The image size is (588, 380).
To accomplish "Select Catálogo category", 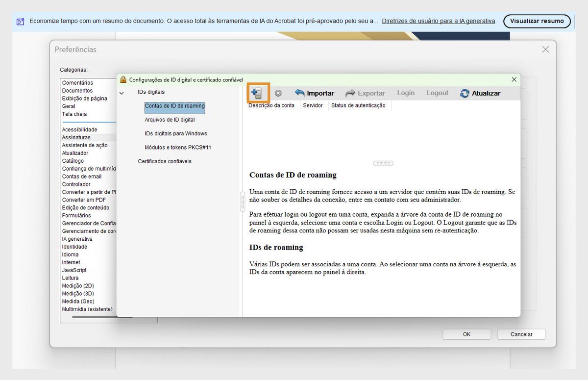I will (x=73, y=161).
